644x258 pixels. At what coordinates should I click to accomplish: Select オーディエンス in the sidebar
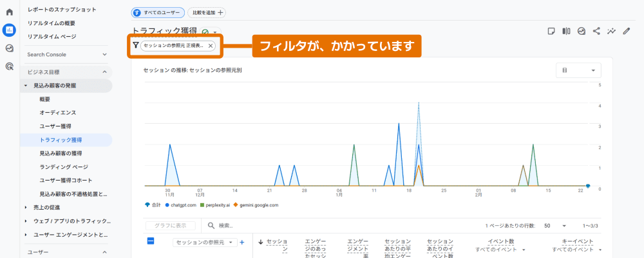(57, 112)
